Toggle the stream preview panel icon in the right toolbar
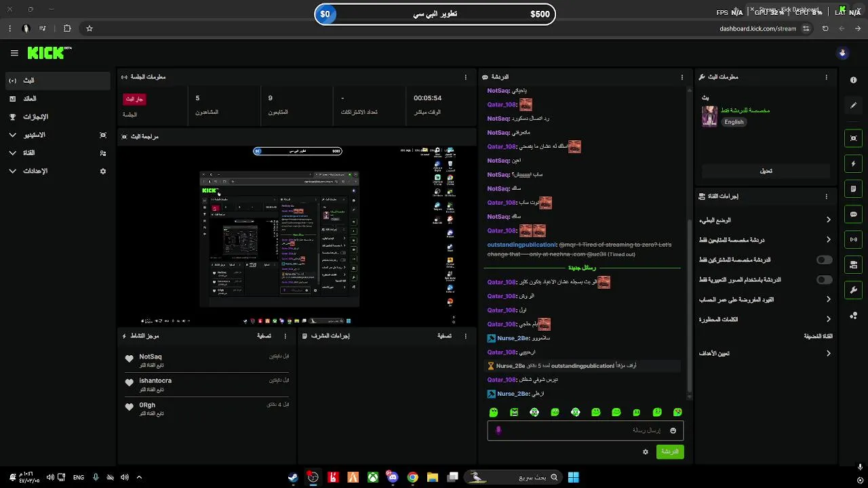The width and height of the screenshot is (868, 488). [853, 138]
